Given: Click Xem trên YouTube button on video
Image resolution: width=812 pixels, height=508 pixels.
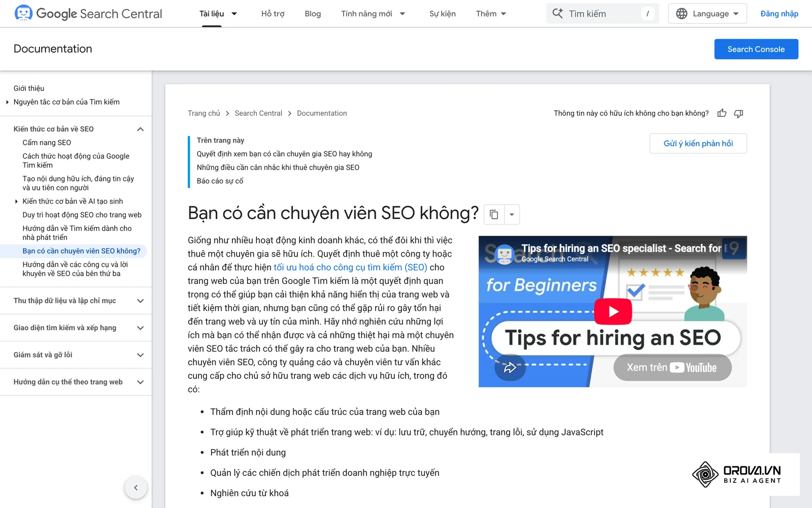Looking at the screenshot, I should 672,367.
